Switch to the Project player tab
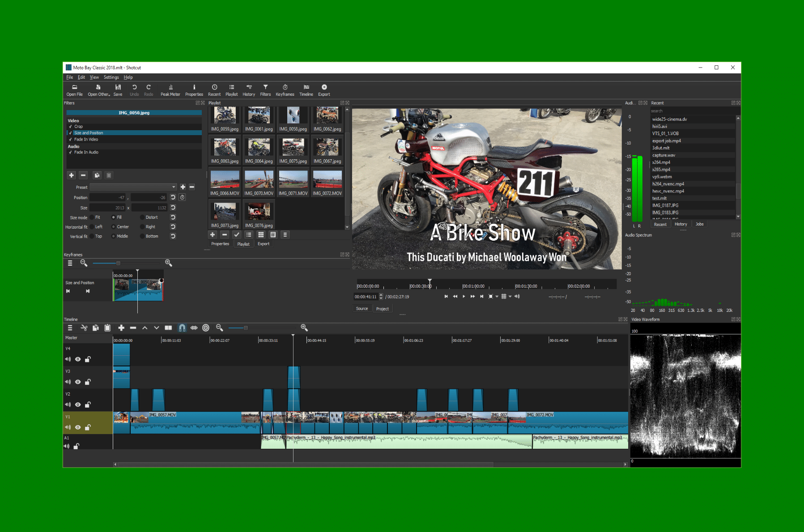Screen dimensions: 804x532 click(x=383, y=309)
